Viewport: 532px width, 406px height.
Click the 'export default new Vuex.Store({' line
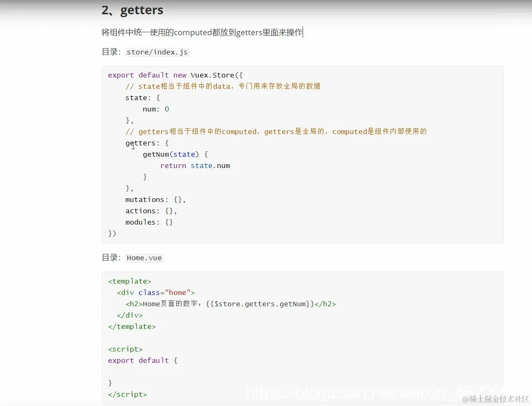pos(175,75)
